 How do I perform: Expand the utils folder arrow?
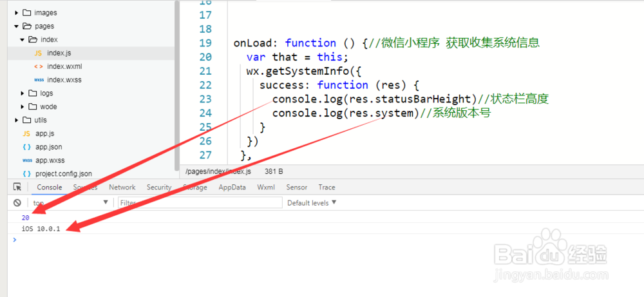[x=17, y=120]
